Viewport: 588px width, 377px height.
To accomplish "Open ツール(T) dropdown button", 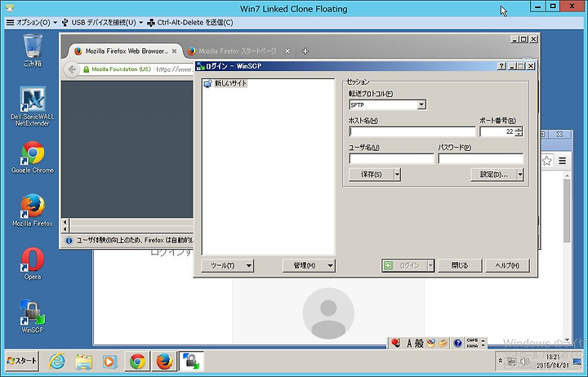I will [x=227, y=265].
